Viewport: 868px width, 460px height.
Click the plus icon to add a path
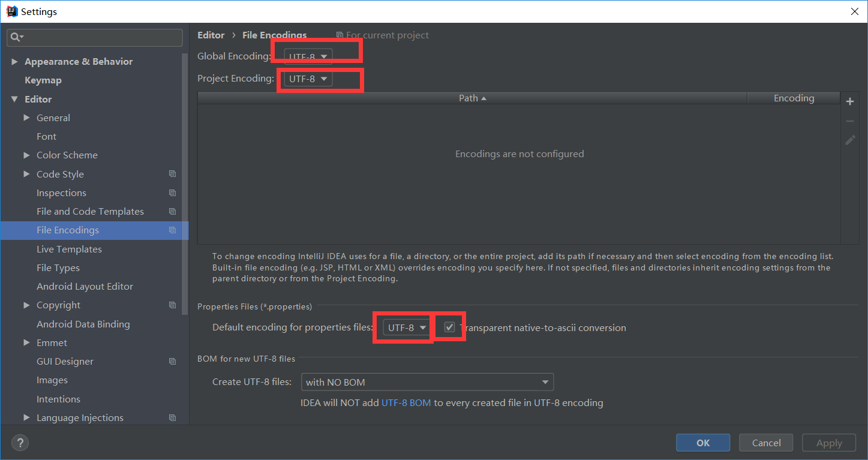coord(850,102)
